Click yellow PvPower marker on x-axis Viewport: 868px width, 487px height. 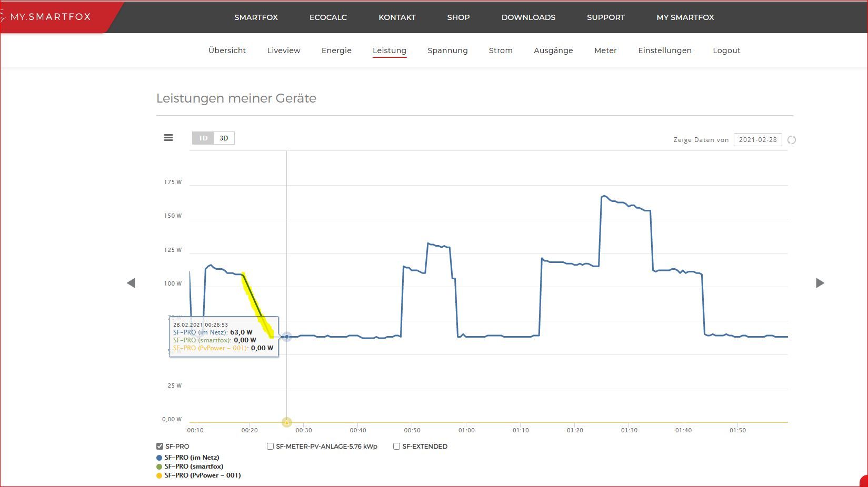(287, 422)
